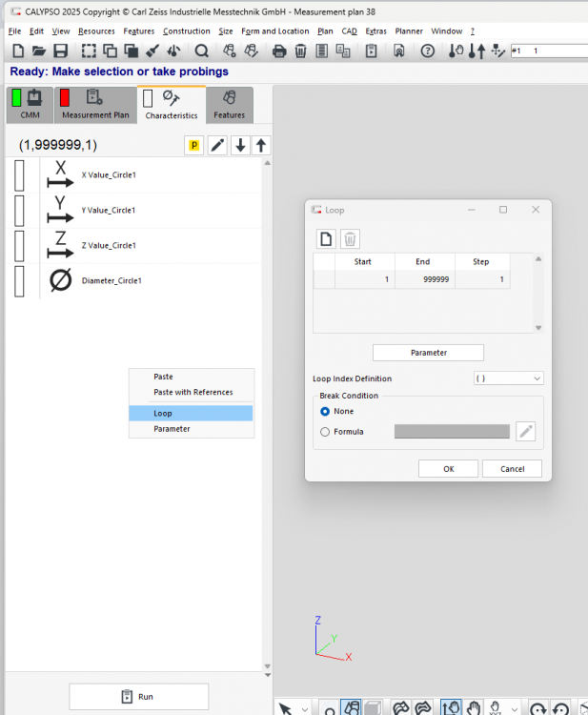This screenshot has width=588, height=715.
Task: Select the Formula break condition radio button
Action: [326, 432]
